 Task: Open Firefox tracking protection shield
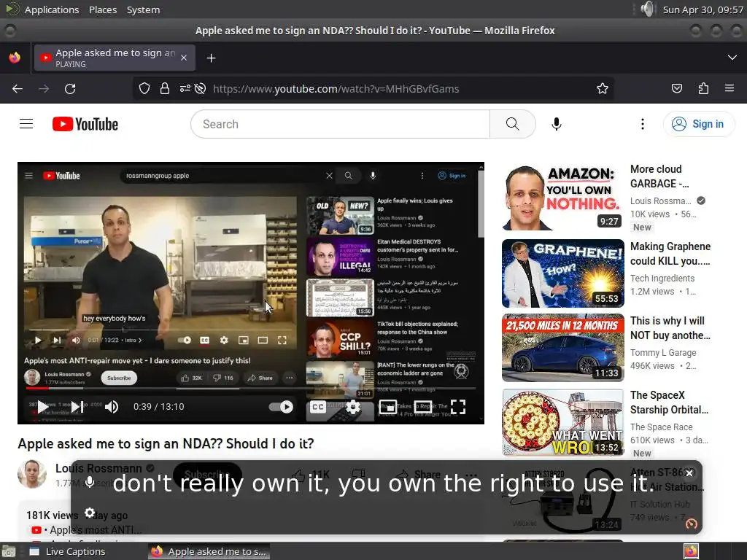coord(144,88)
